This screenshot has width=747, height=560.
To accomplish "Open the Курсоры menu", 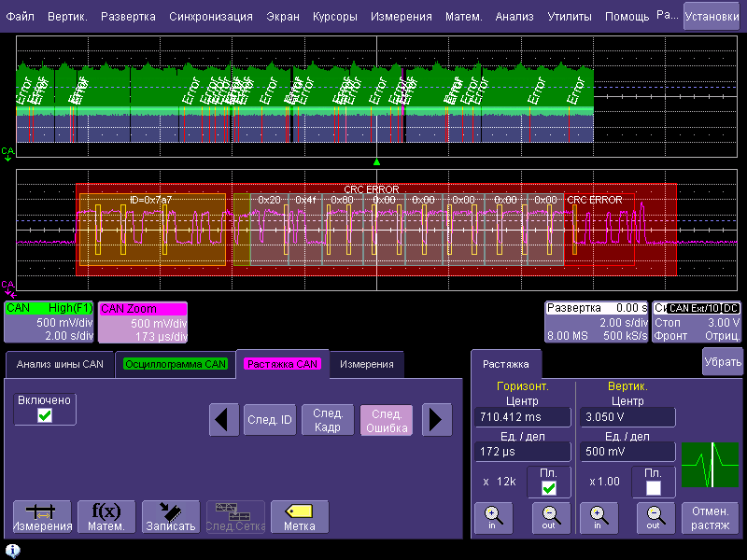I will click(x=334, y=17).
